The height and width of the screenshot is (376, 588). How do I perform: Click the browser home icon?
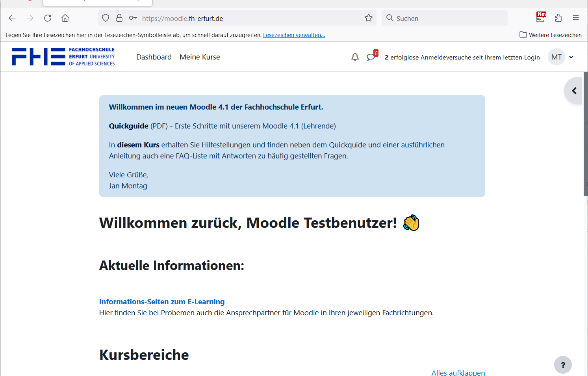click(65, 18)
